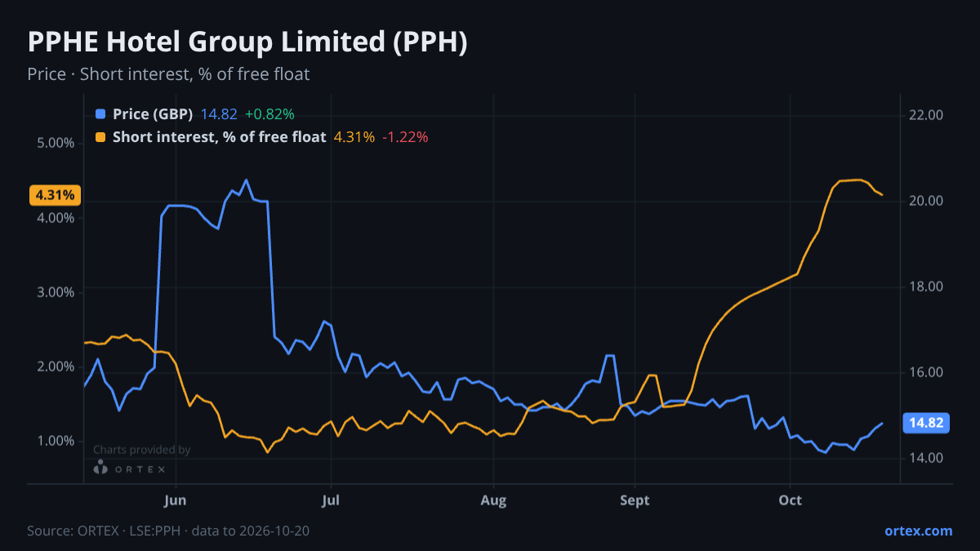Click the 2.00% left axis label
The height and width of the screenshot is (551, 980).
coord(56,367)
